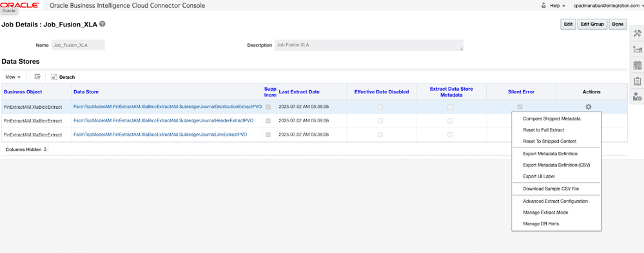The image size is (644, 253).
Task: Open the hierarchy panel icon in sidebar
Action: pos(638,49)
